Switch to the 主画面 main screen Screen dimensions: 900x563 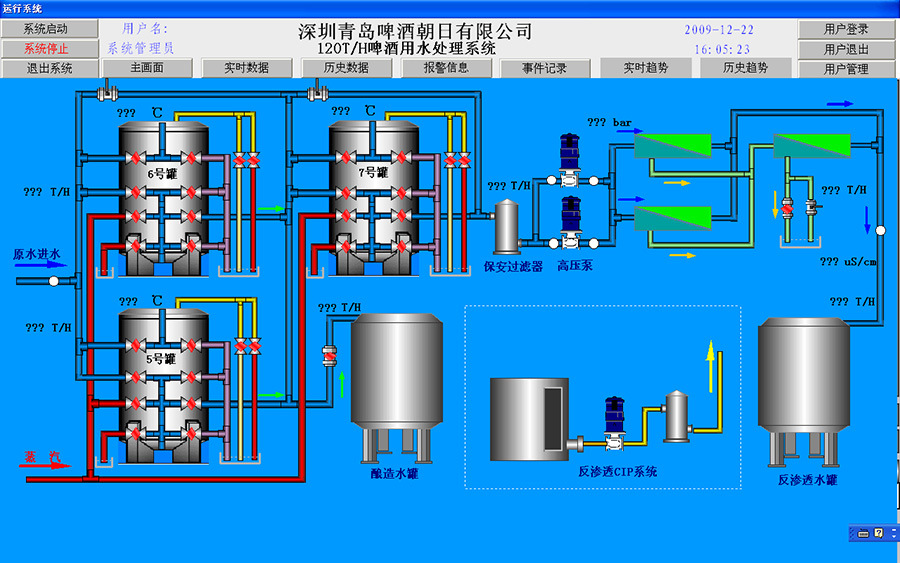147,68
